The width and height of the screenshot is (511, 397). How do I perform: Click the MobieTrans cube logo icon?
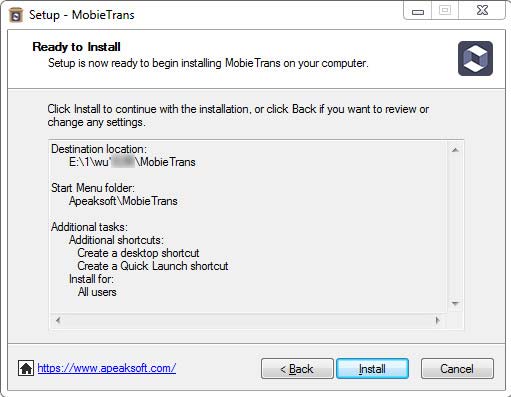pyautogui.click(x=475, y=58)
